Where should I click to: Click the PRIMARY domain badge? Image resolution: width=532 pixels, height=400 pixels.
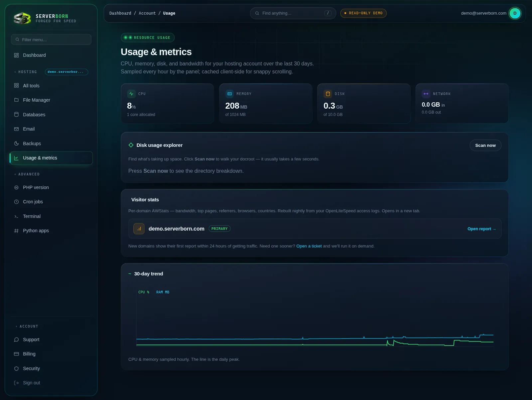tap(219, 229)
